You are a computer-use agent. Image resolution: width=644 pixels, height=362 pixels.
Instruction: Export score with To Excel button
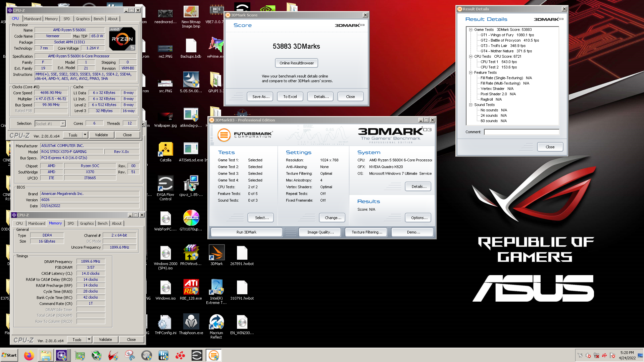290,97
